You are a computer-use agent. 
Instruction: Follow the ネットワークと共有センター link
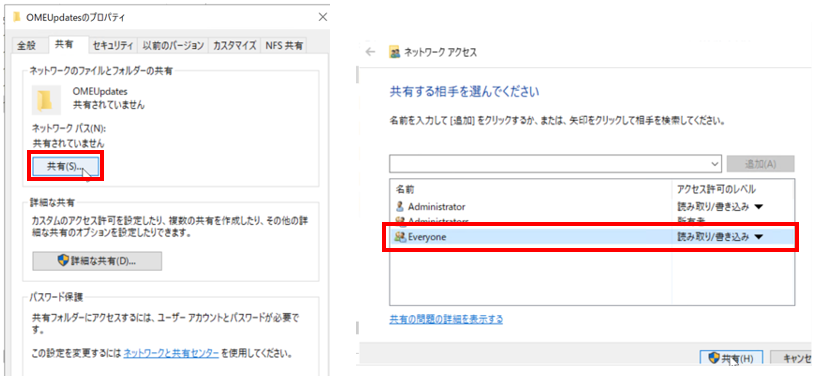coord(171,353)
